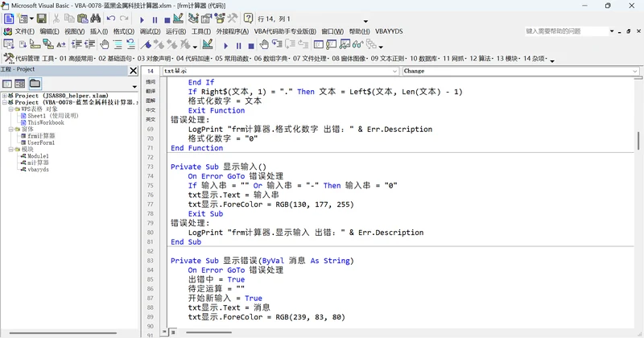
Task: Select frm计算器 in the project tree
Action: [41, 136]
